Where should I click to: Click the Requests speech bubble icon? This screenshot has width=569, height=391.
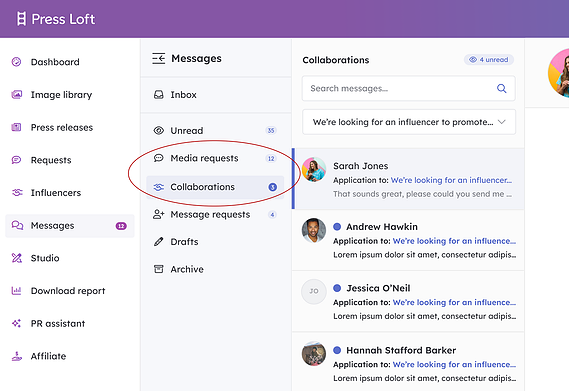pyautogui.click(x=16, y=160)
